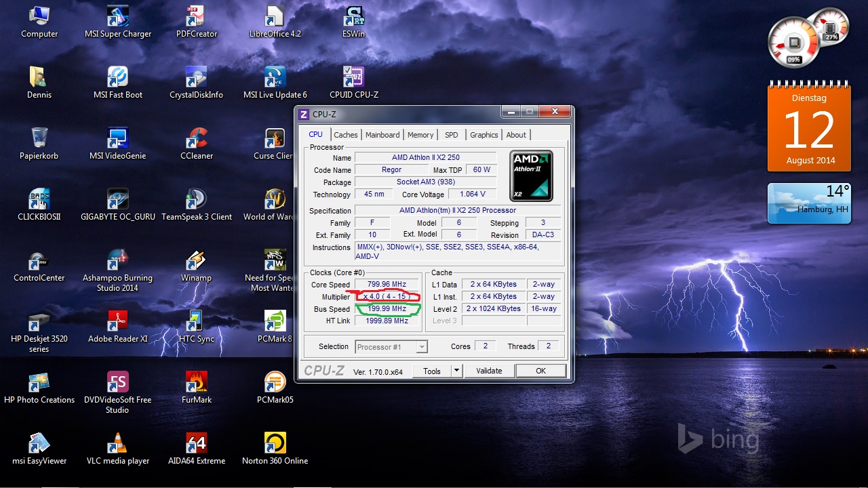Open Winamp desktop shortcut
The height and width of the screenshot is (488, 868).
click(x=197, y=266)
